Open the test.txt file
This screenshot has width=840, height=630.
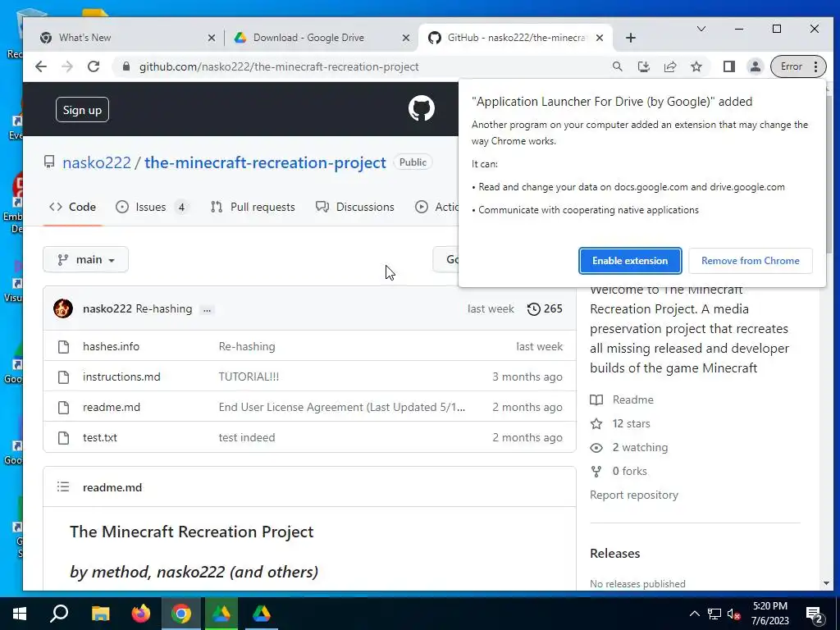coord(99,437)
